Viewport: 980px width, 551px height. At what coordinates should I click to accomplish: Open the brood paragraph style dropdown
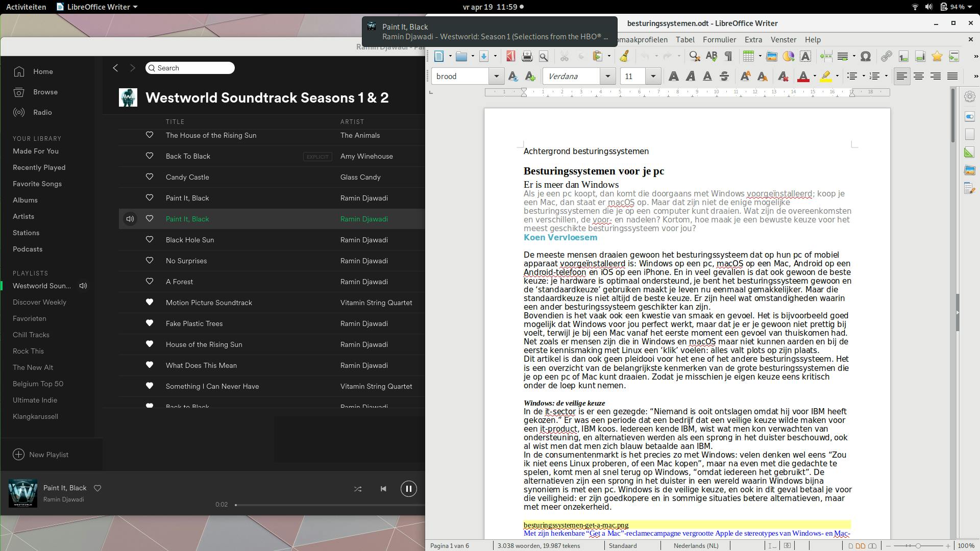[496, 77]
